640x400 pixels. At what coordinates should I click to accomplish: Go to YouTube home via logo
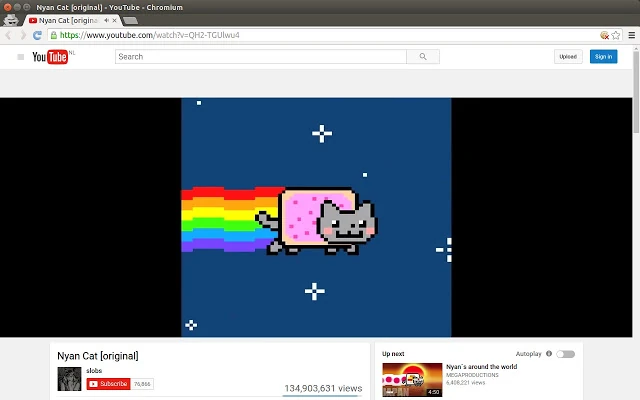pos(50,57)
